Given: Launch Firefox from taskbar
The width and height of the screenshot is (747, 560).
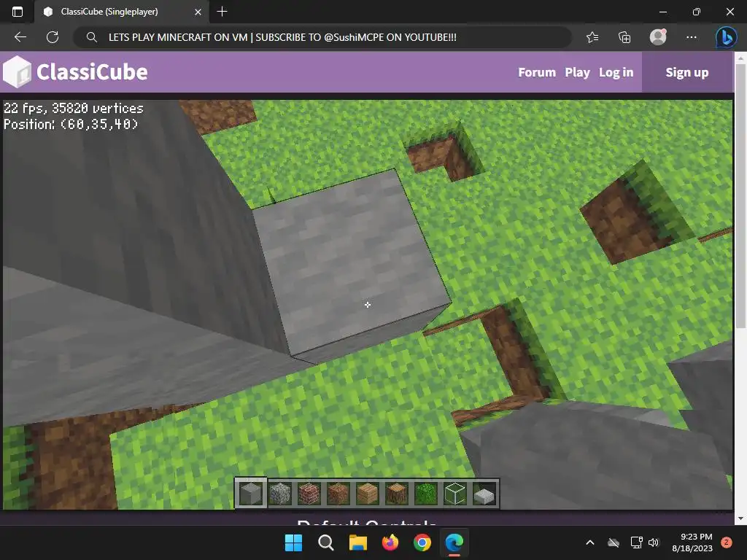Looking at the screenshot, I should point(390,542).
